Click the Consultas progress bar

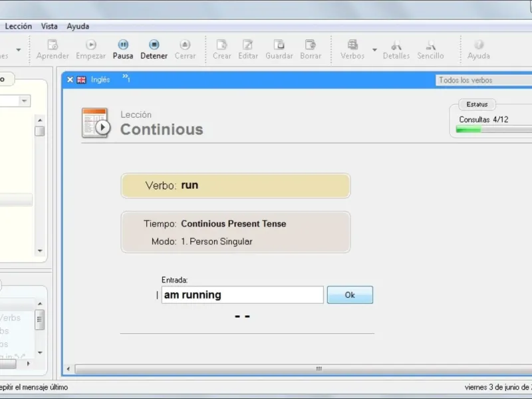(494, 129)
